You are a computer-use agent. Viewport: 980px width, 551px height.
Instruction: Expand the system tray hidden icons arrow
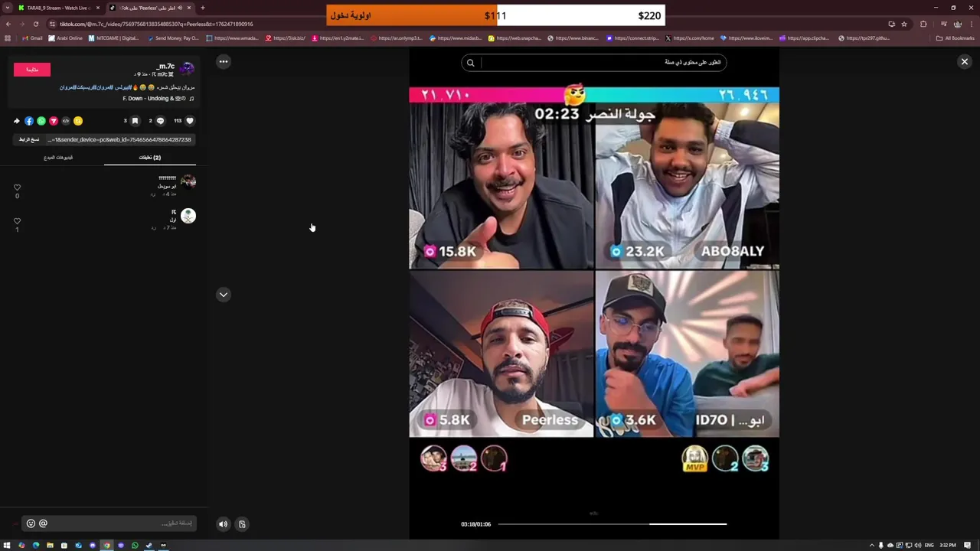coord(871,545)
